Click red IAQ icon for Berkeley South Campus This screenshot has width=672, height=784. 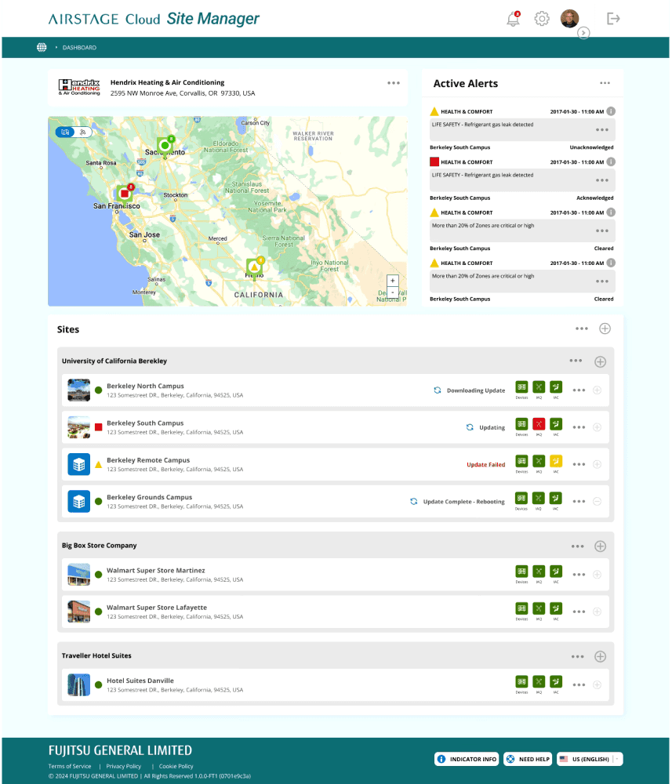tap(539, 424)
